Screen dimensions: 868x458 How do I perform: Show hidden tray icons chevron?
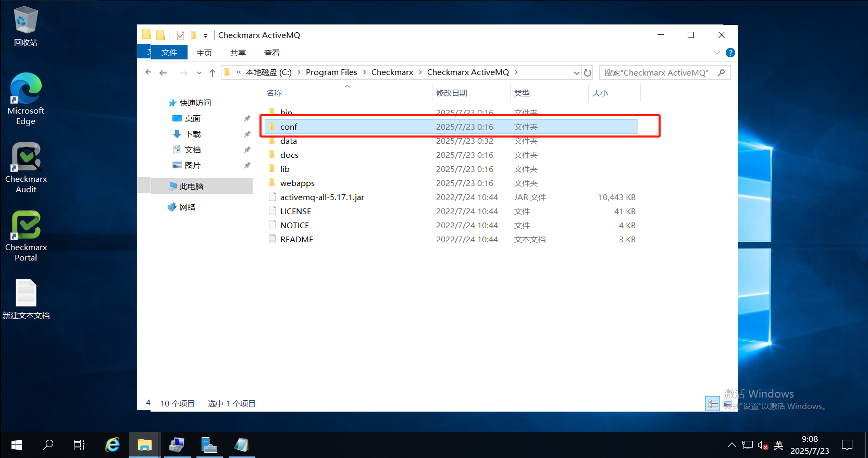[732, 445]
